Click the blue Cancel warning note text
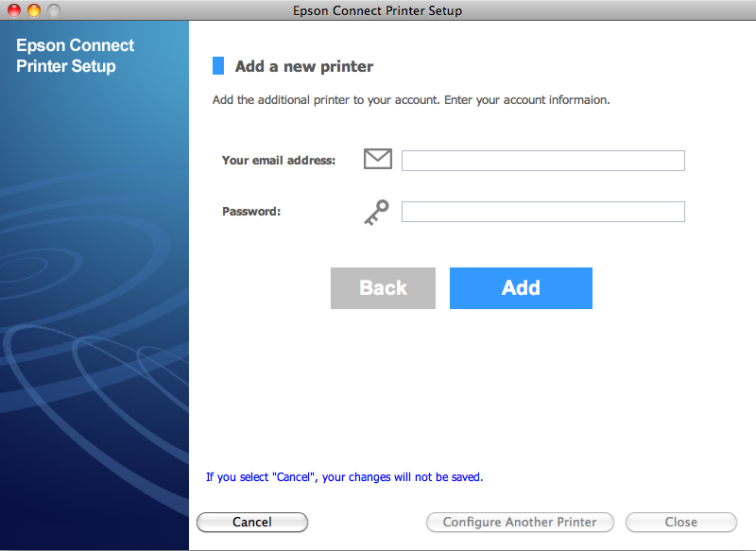Viewport: 756px width, 551px height. pos(344,477)
